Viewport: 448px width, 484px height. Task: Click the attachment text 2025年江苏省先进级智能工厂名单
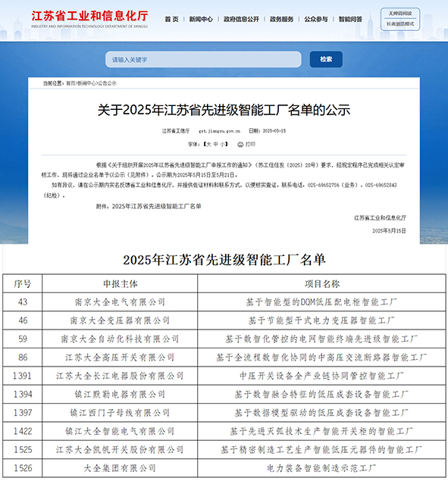157,206
